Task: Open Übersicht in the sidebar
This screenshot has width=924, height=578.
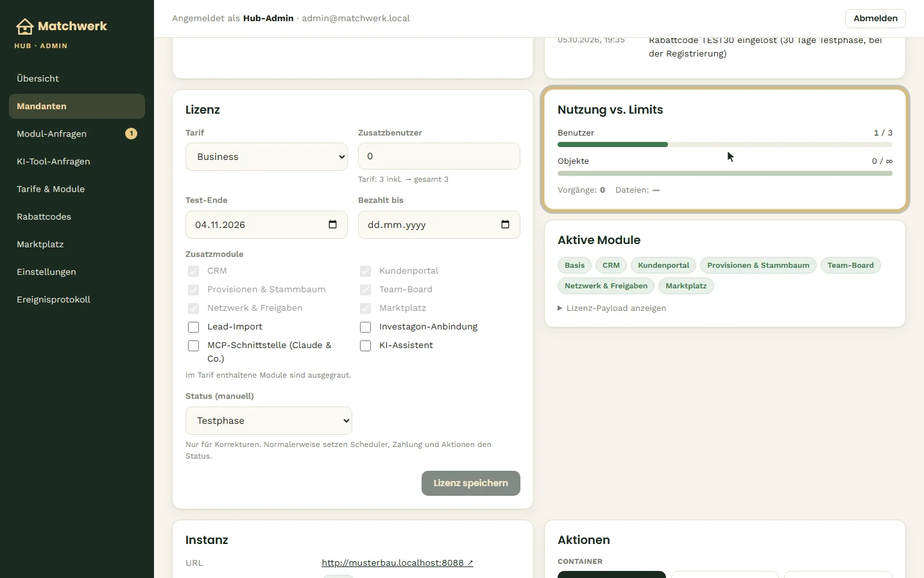Action: [x=77, y=78]
